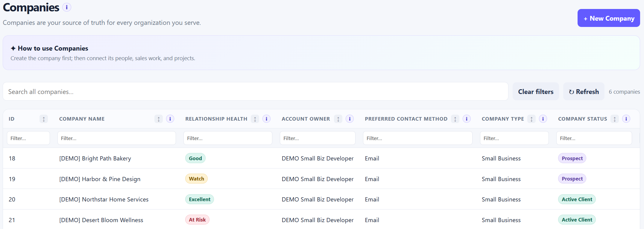The height and width of the screenshot is (229, 644).
Task: Click Prospect status for Harbor & Pine Design
Action: point(572,179)
